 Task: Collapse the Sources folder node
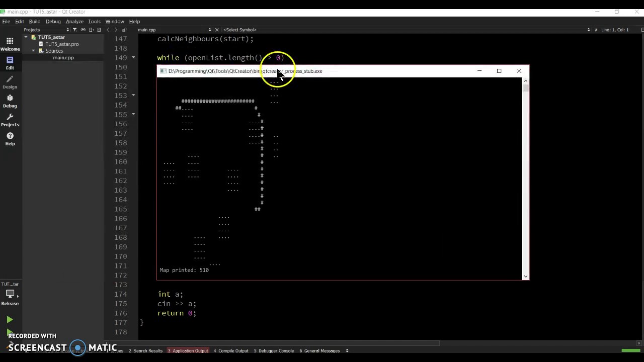(x=33, y=51)
